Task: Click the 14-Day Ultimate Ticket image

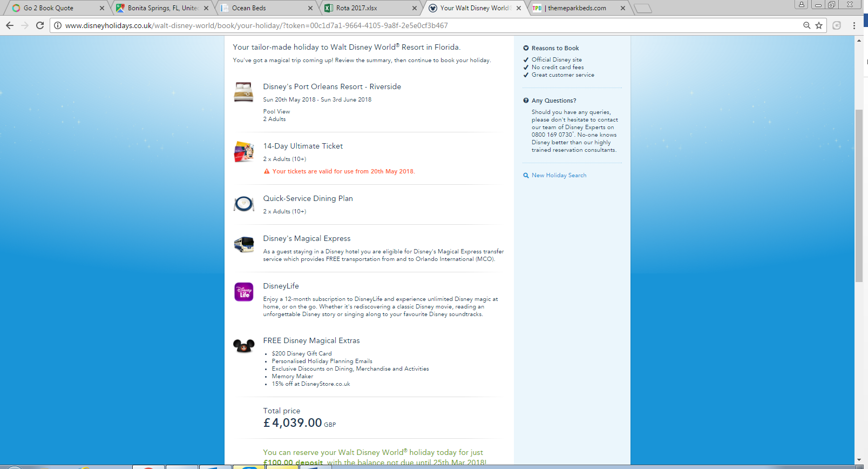Action: [x=243, y=152]
